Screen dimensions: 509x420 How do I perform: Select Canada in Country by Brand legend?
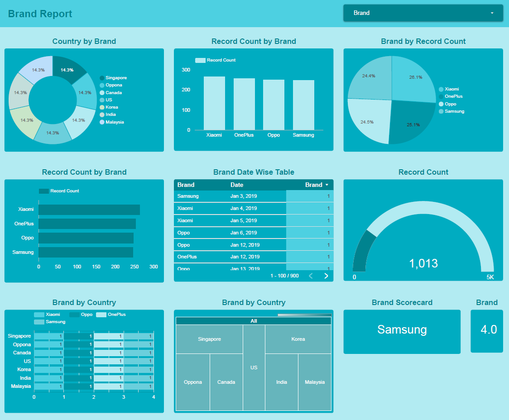(110, 93)
